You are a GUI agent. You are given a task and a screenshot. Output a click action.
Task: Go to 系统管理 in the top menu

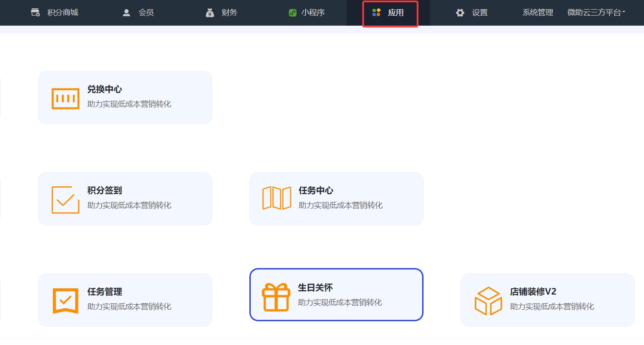coord(538,13)
